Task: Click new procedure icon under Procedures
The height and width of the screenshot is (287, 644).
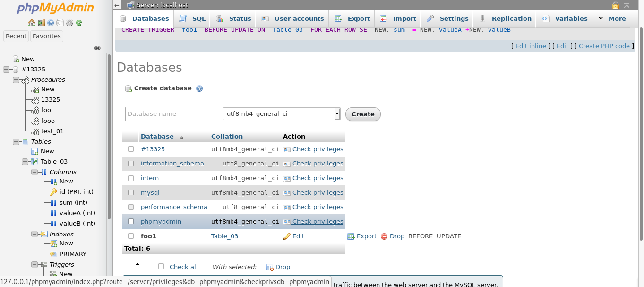Action: point(35,89)
